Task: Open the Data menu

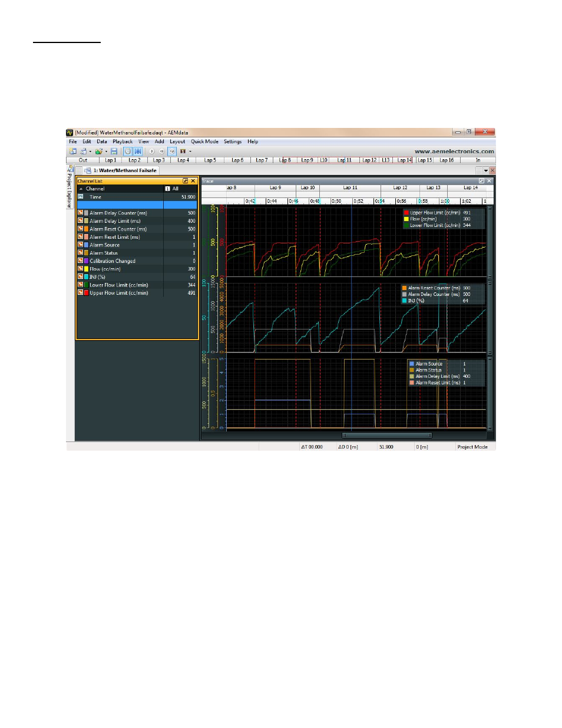Action: [x=102, y=141]
